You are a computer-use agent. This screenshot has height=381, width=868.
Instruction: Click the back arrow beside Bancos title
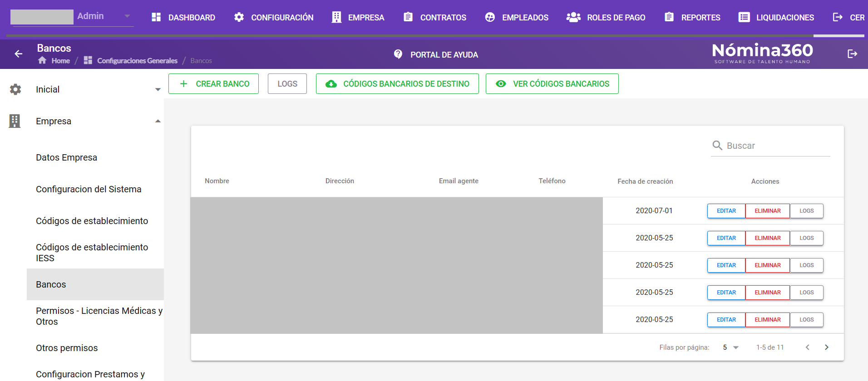tap(18, 54)
